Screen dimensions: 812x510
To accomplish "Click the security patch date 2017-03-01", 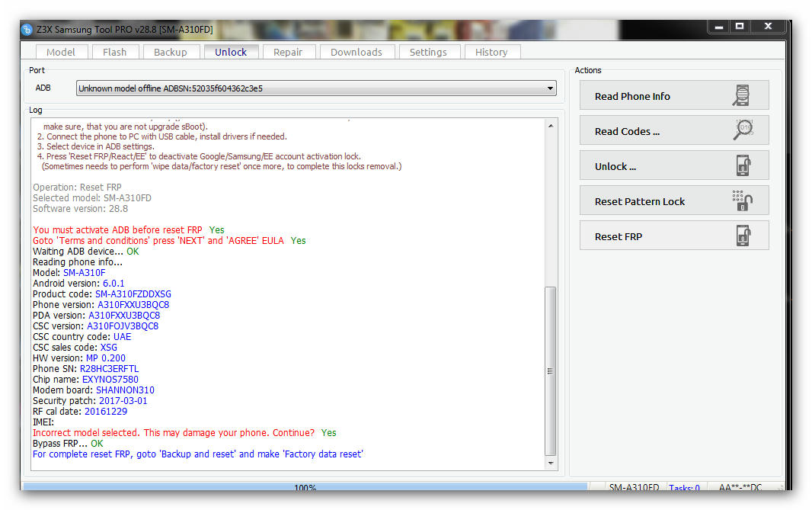I will pos(123,401).
